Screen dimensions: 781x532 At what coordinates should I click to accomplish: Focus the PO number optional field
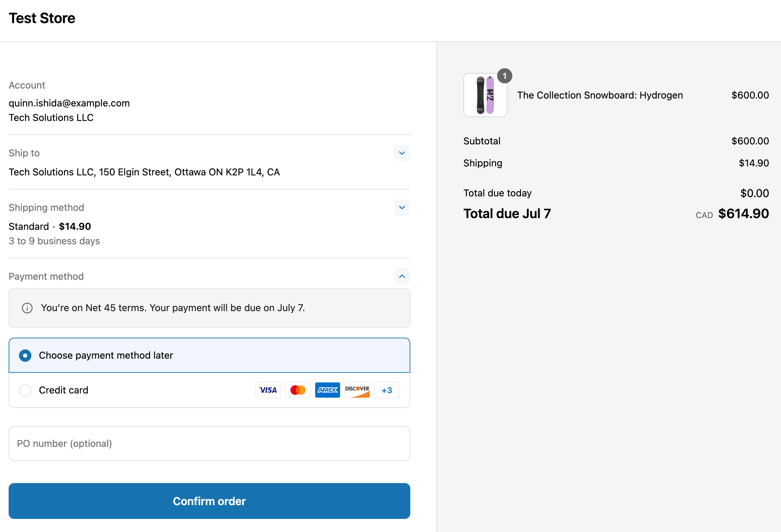click(209, 443)
